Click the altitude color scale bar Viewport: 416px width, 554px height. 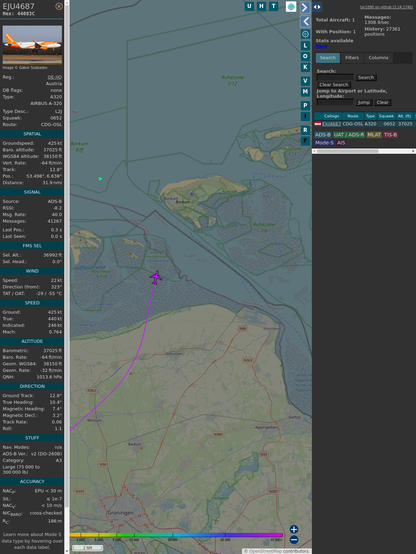click(176, 535)
